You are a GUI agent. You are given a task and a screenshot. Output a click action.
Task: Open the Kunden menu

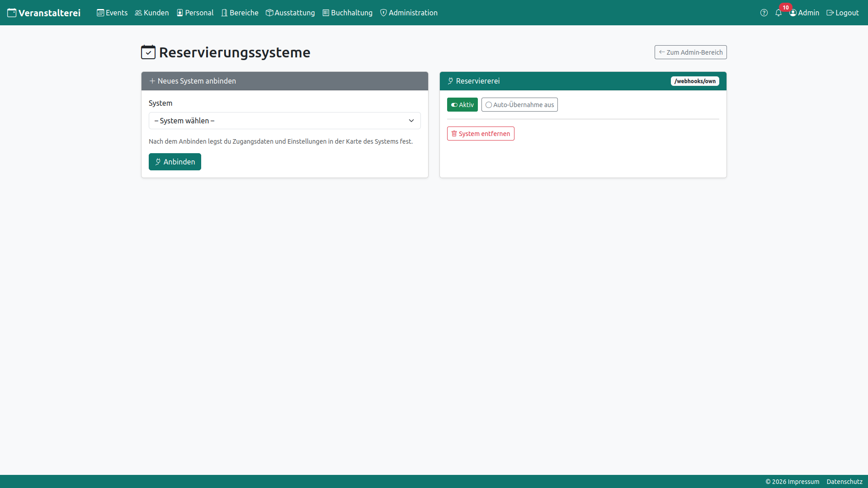click(152, 13)
